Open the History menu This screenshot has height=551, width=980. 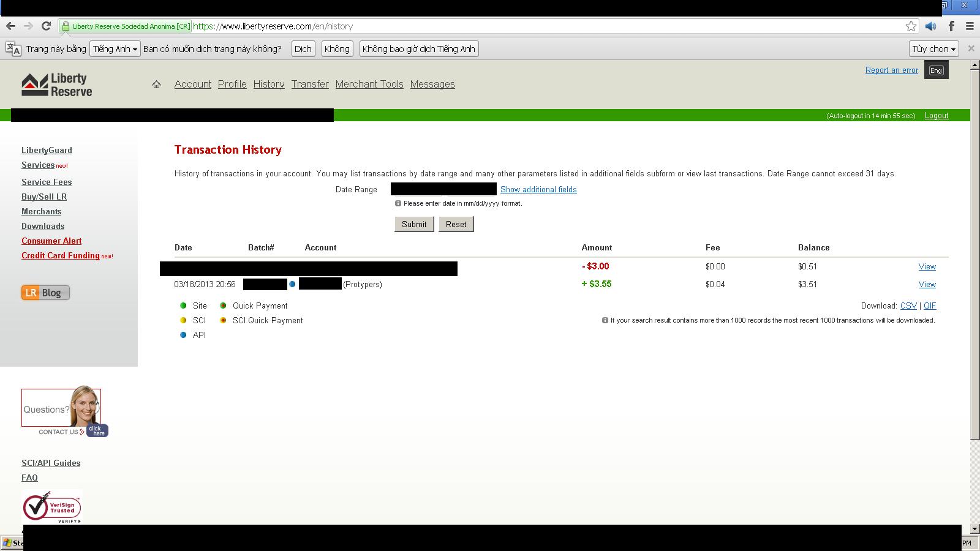pyautogui.click(x=269, y=84)
